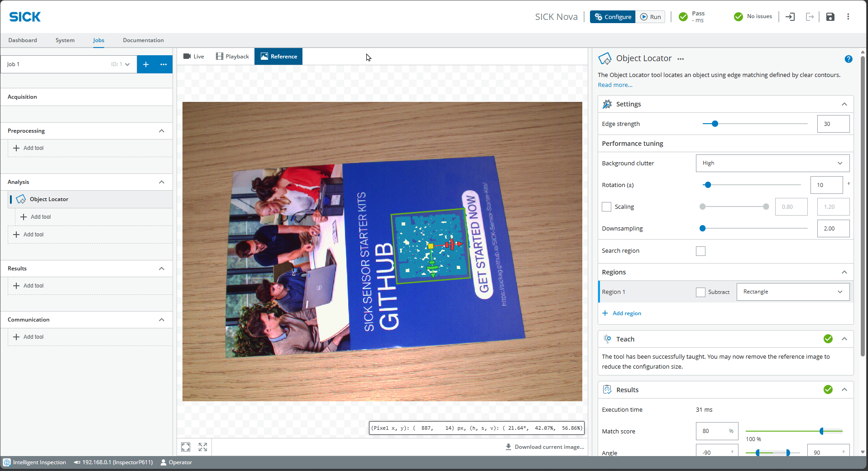The width and height of the screenshot is (868, 471).
Task: Click Download current image button
Action: tap(545, 447)
